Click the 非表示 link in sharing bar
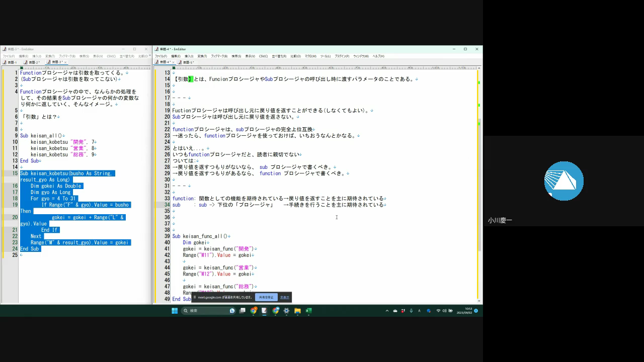 285,297
